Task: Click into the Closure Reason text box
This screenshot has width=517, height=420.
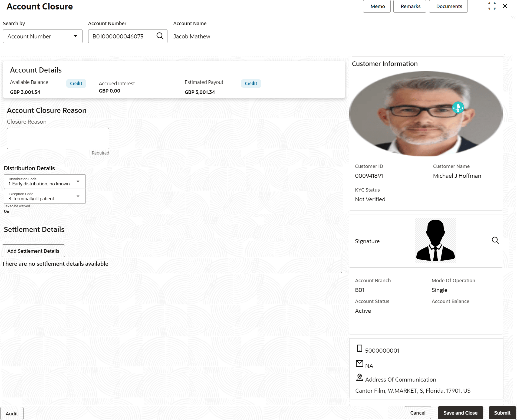Action: 58,139
